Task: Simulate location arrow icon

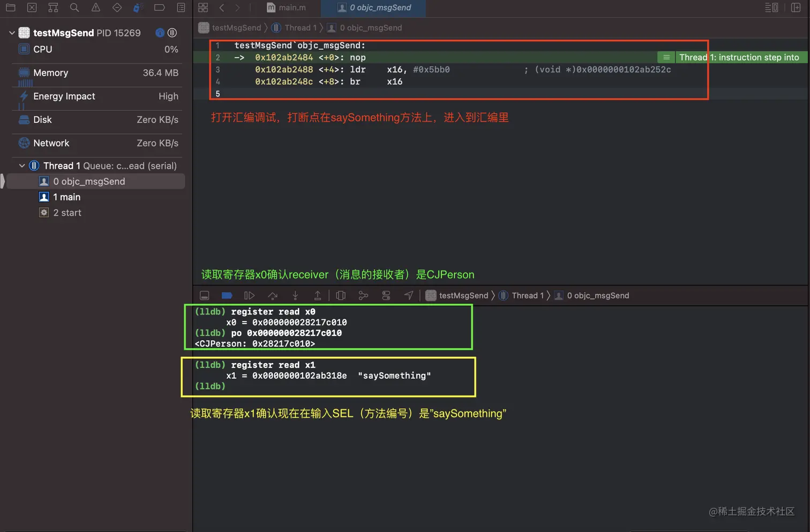Action: (x=408, y=296)
